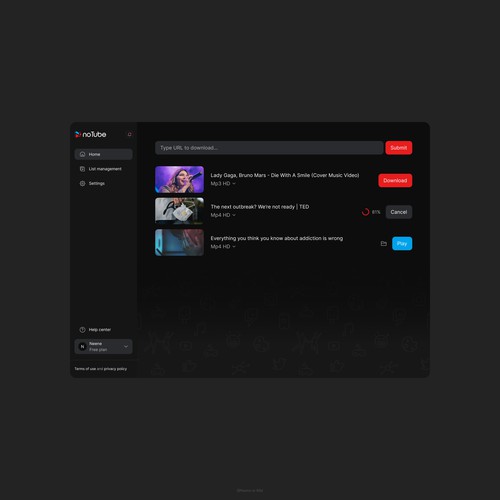This screenshot has width=500, height=500.
Task: Click the noTube logo
Action: [91, 134]
